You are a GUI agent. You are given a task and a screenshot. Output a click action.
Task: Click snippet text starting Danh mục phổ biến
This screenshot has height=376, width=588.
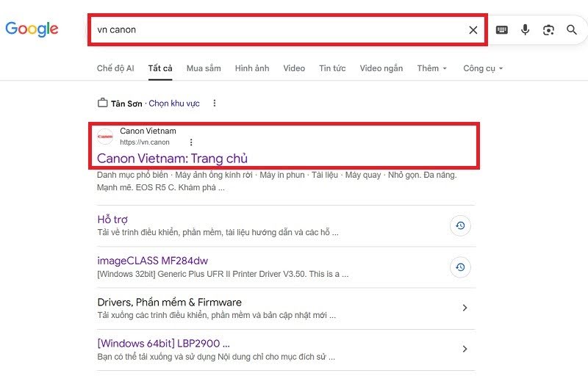[277, 181]
